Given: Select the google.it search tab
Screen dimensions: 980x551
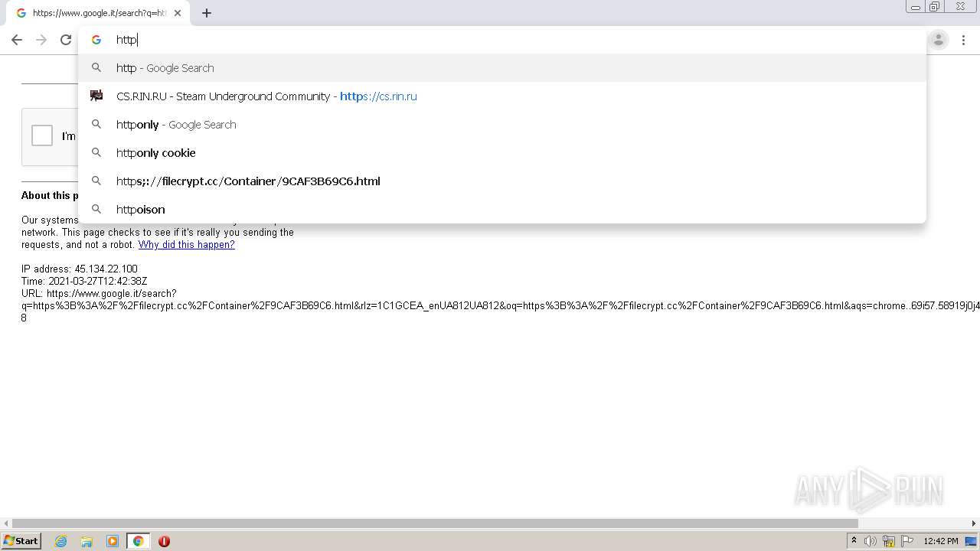Looking at the screenshot, I should (x=98, y=13).
